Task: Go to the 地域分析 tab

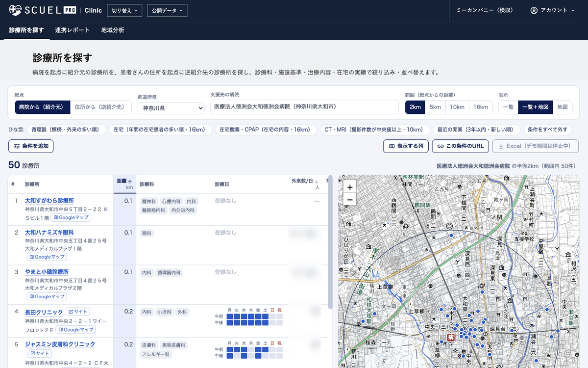Action: click(x=113, y=30)
